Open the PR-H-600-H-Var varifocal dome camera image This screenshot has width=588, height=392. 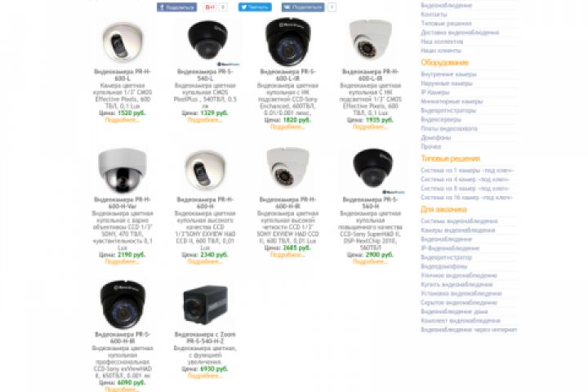point(122,171)
